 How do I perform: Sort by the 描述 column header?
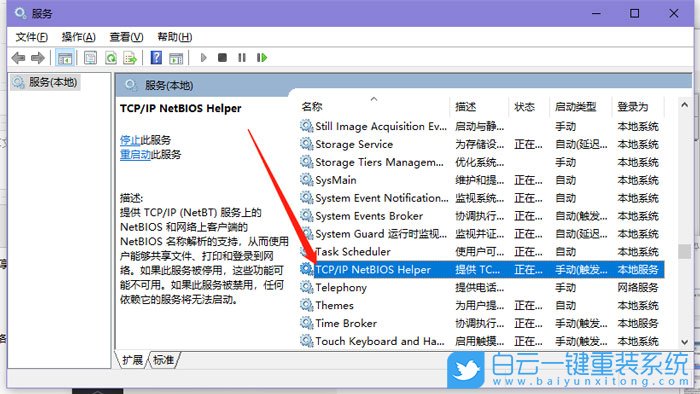(x=466, y=107)
